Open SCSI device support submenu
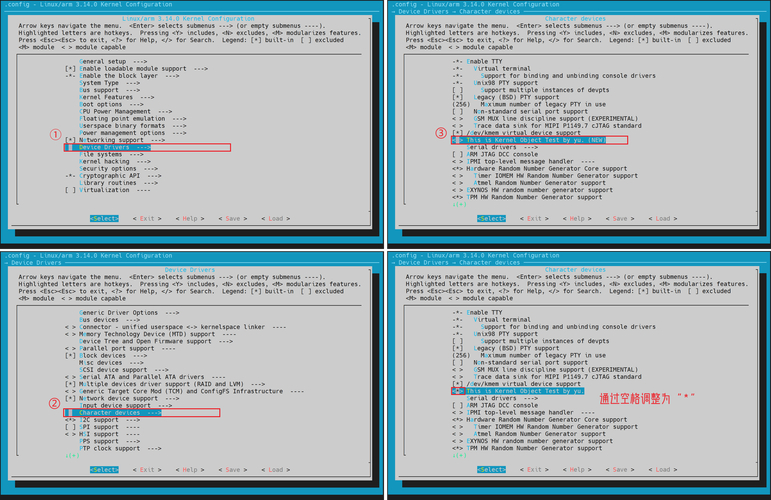 [x=123, y=370]
